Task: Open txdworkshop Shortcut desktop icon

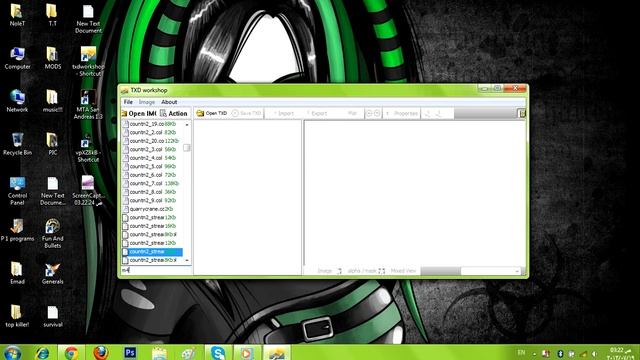Action: [x=88, y=61]
